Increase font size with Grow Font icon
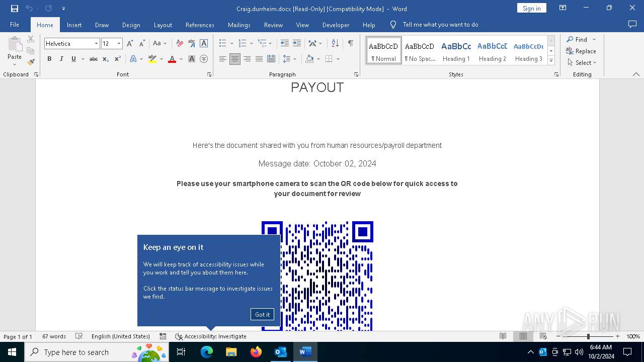This screenshot has width=644, height=362. pyautogui.click(x=130, y=44)
